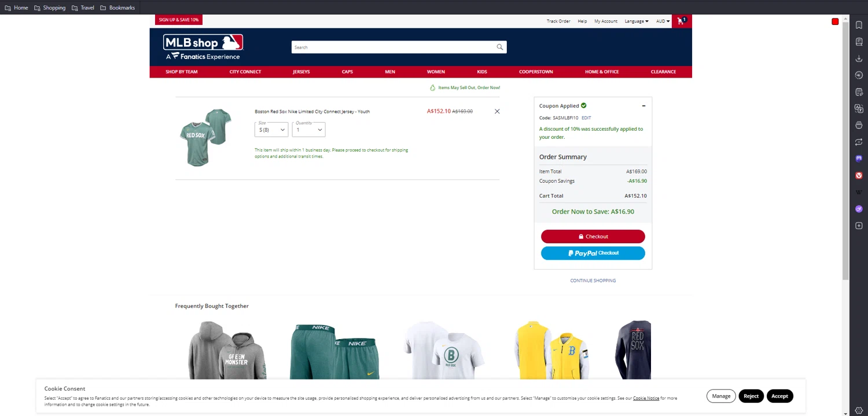Expand the Language dropdown

pyautogui.click(x=637, y=21)
